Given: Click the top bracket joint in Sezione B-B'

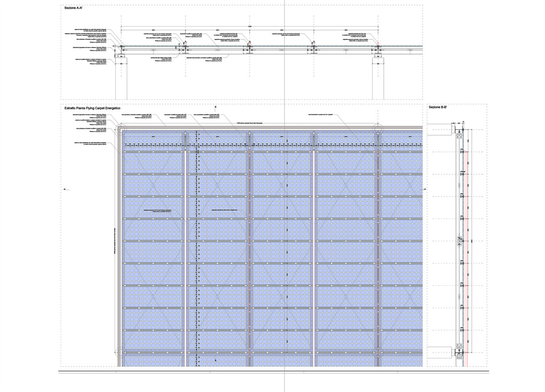Looking at the screenshot, I should [459, 133].
